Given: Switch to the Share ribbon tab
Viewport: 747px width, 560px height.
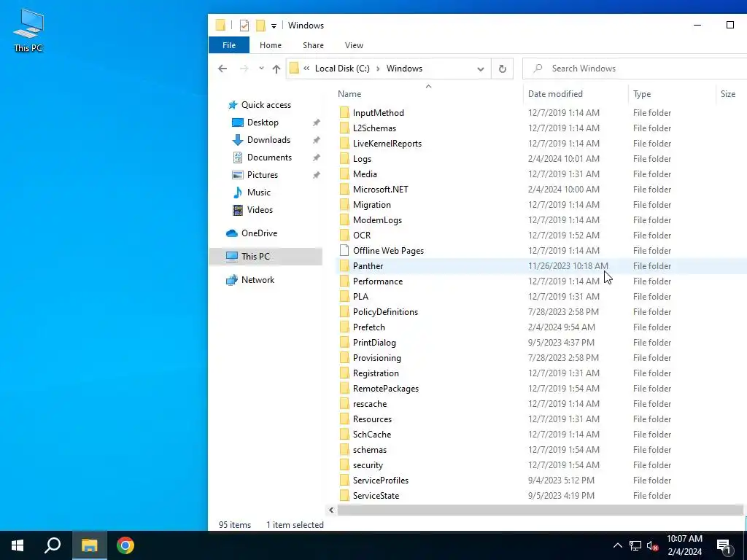Looking at the screenshot, I should tap(313, 45).
